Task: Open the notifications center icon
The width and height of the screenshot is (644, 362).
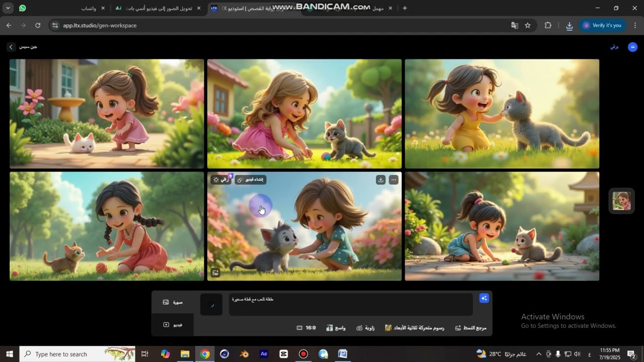Action: [x=631, y=354]
